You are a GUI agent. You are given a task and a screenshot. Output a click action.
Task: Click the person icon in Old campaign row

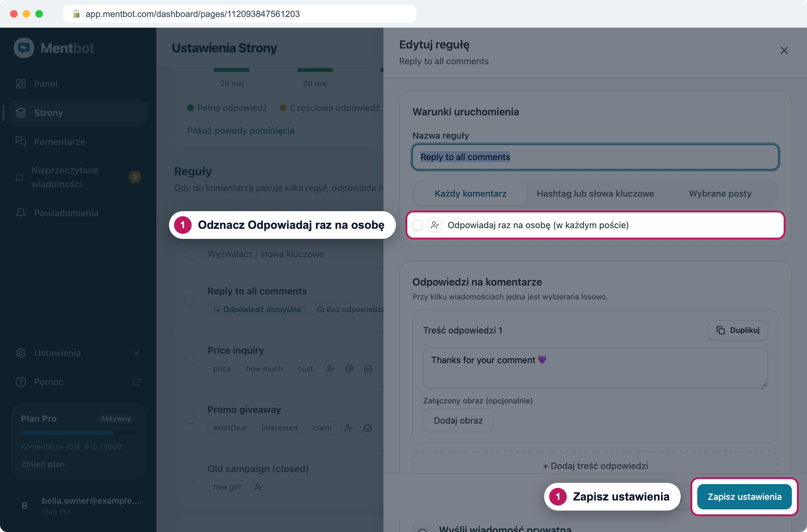(258, 487)
